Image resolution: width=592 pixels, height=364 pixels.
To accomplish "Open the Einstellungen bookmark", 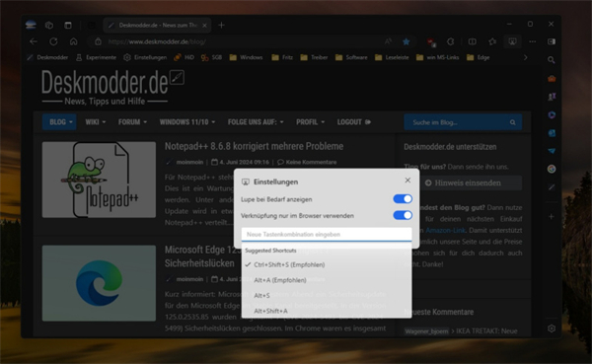I will [145, 57].
